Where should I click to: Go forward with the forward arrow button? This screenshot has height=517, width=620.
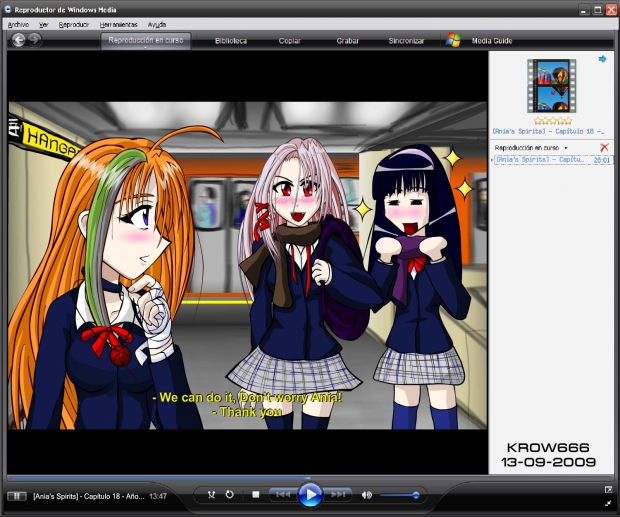[x=35, y=40]
